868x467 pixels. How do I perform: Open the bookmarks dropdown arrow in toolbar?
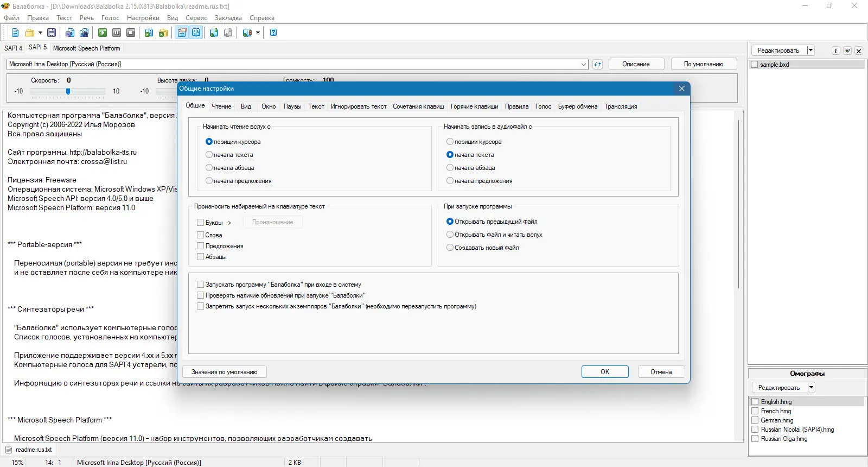click(x=258, y=33)
